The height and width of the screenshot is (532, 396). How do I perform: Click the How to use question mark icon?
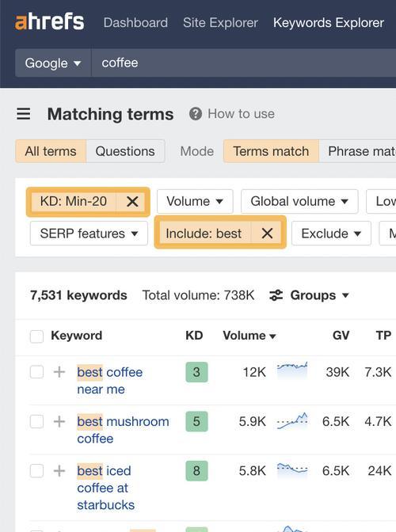click(x=196, y=114)
